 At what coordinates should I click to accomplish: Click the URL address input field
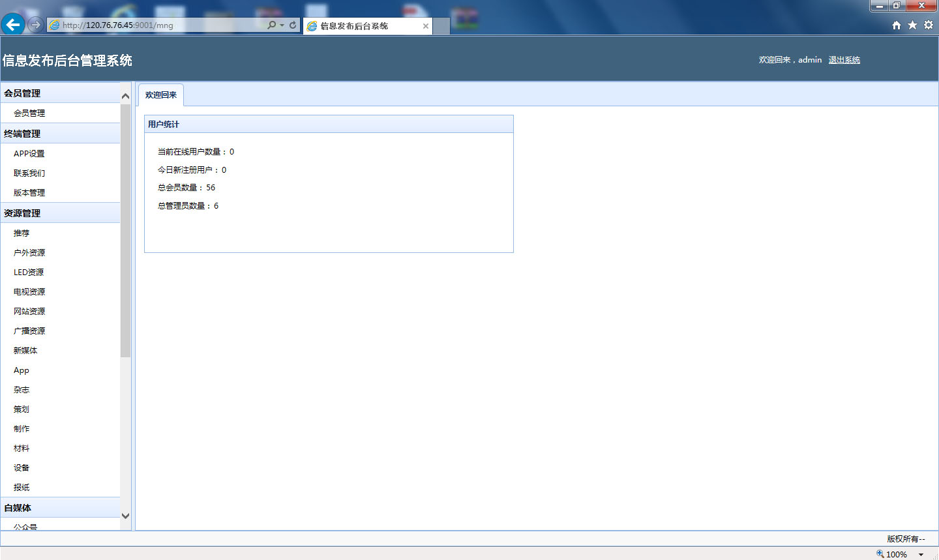click(x=156, y=25)
